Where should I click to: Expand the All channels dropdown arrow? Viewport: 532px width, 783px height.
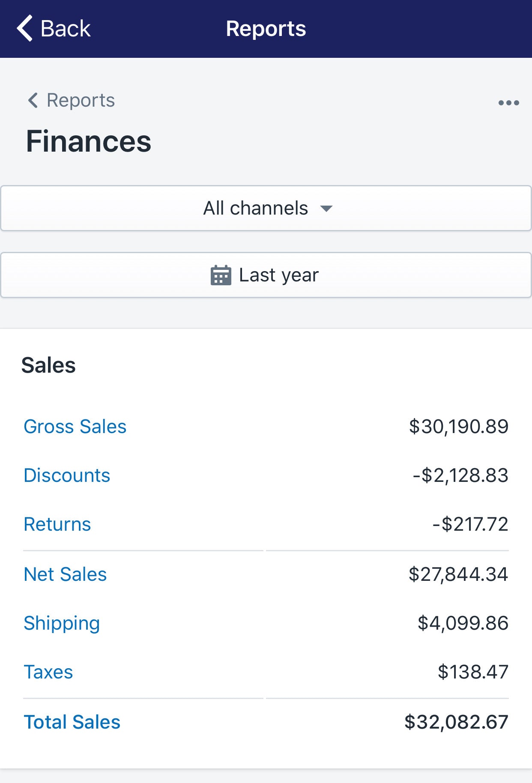(x=326, y=209)
